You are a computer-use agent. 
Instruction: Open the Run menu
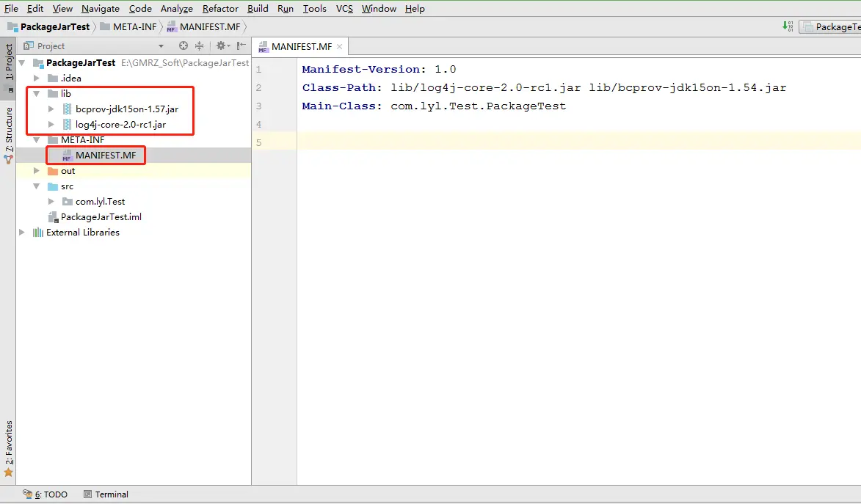286,9
